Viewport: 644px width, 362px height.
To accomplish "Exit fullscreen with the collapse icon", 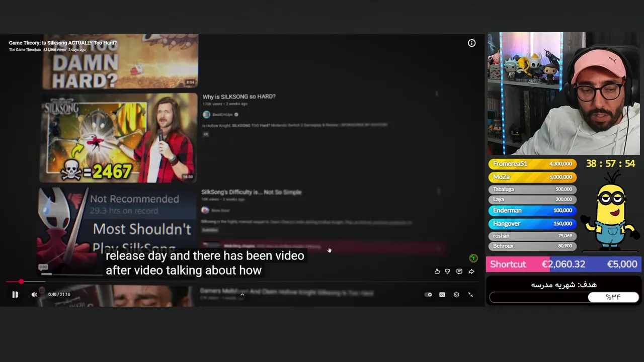I will pyautogui.click(x=470, y=295).
